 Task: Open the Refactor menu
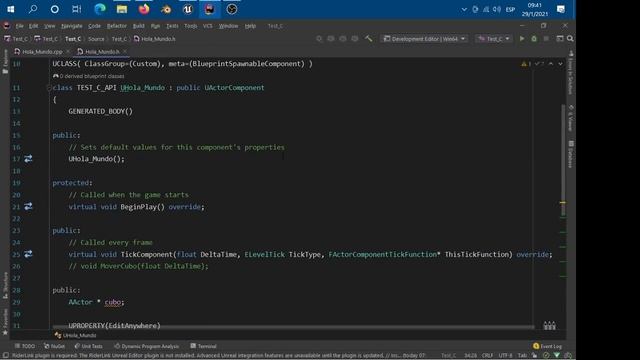(117, 26)
